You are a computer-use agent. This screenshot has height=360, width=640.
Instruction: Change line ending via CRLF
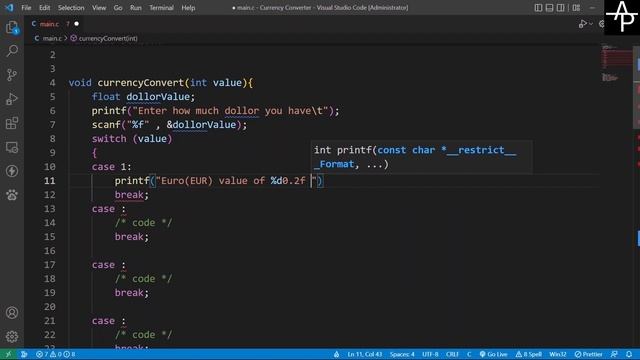click(x=452, y=354)
